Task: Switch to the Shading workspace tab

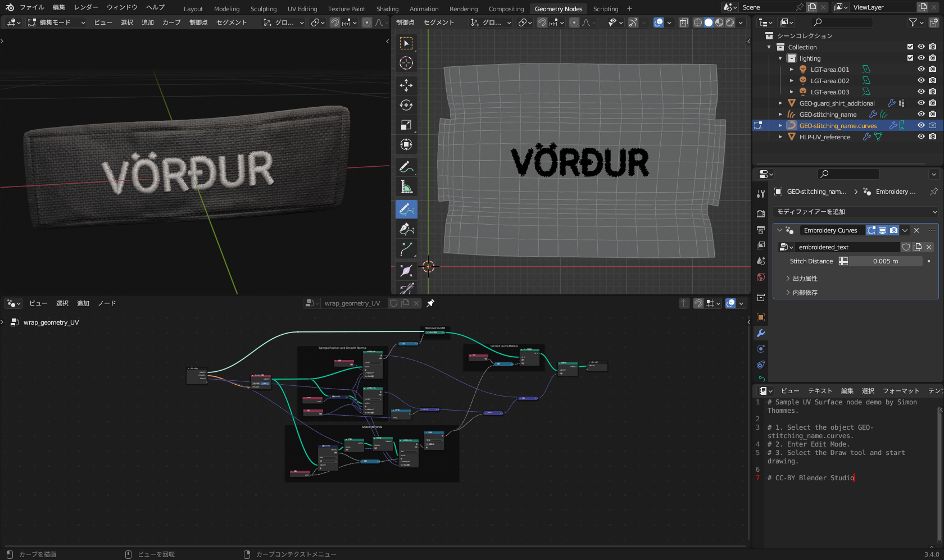Action: pos(387,8)
